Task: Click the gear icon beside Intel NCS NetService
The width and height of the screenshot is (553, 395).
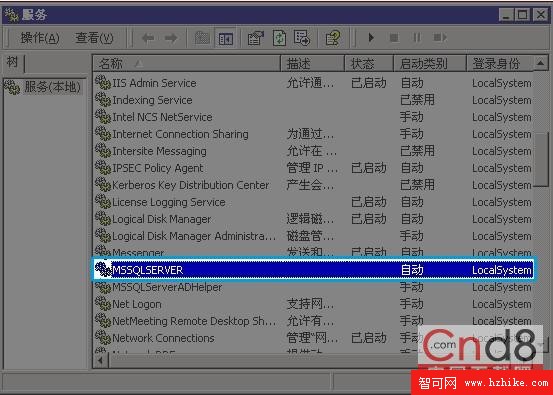Action: click(x=103, y=117)
